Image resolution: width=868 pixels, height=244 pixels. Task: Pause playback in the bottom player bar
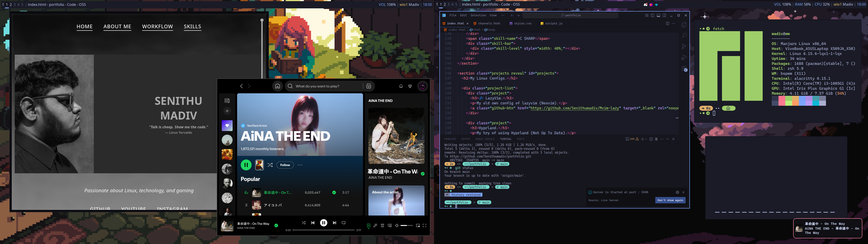[x=323, y=223]
